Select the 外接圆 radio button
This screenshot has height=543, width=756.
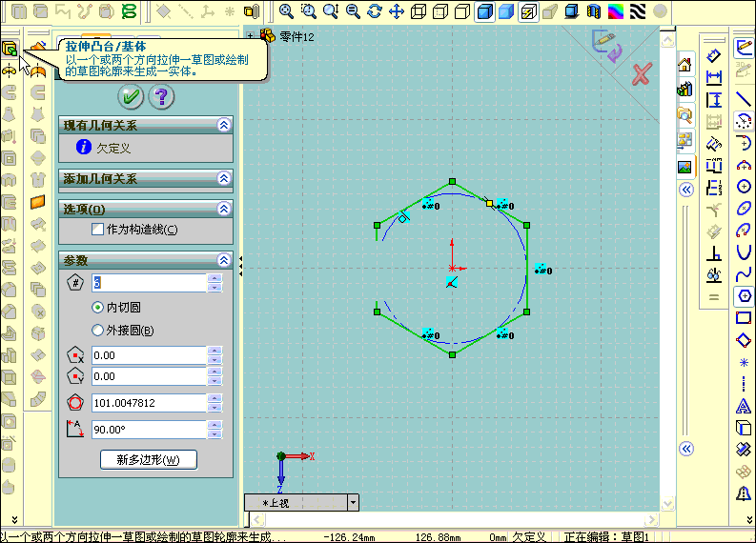98,330
